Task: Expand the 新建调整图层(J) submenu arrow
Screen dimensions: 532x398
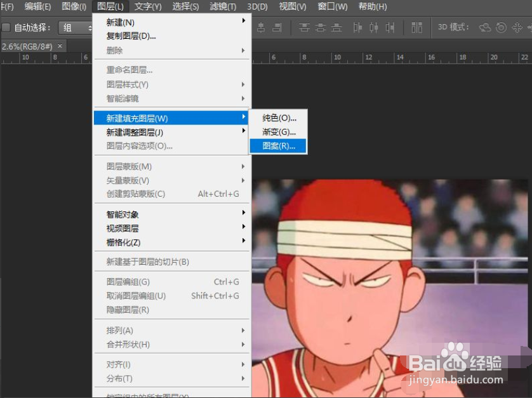Action: (x=244, y=131)
